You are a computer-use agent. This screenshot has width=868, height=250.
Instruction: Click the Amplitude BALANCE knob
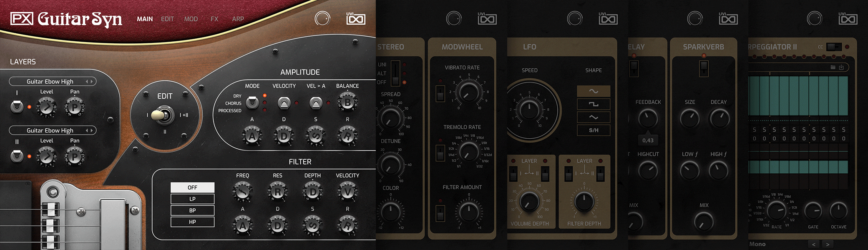click(x=347, y=102)
